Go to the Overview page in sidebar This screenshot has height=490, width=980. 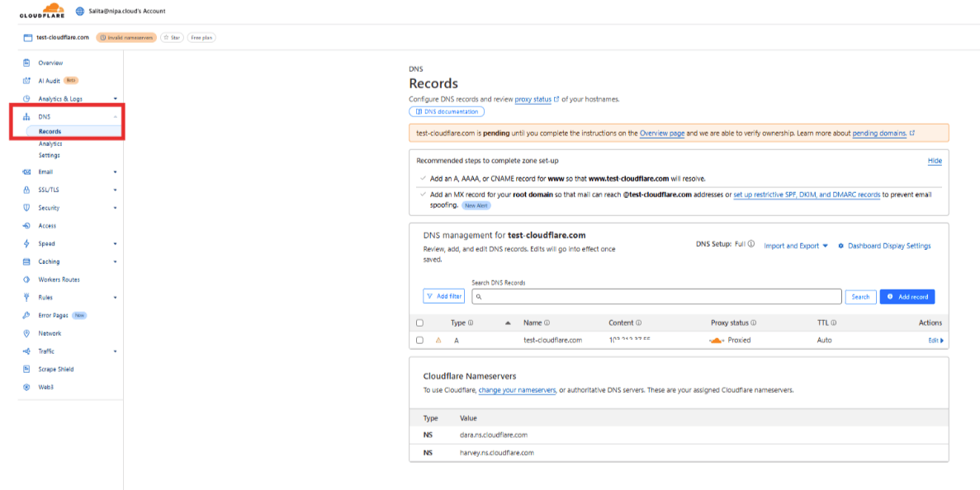click(50, 63)
